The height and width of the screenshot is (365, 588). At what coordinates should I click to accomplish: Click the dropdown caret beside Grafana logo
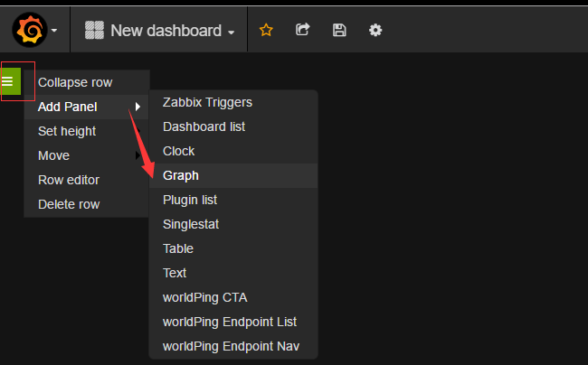click(x=54, y=31)
